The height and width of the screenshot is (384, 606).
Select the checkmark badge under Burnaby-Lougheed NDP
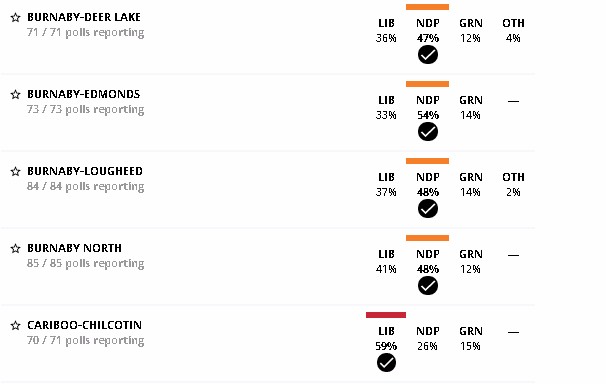click(x=428, y=209)
